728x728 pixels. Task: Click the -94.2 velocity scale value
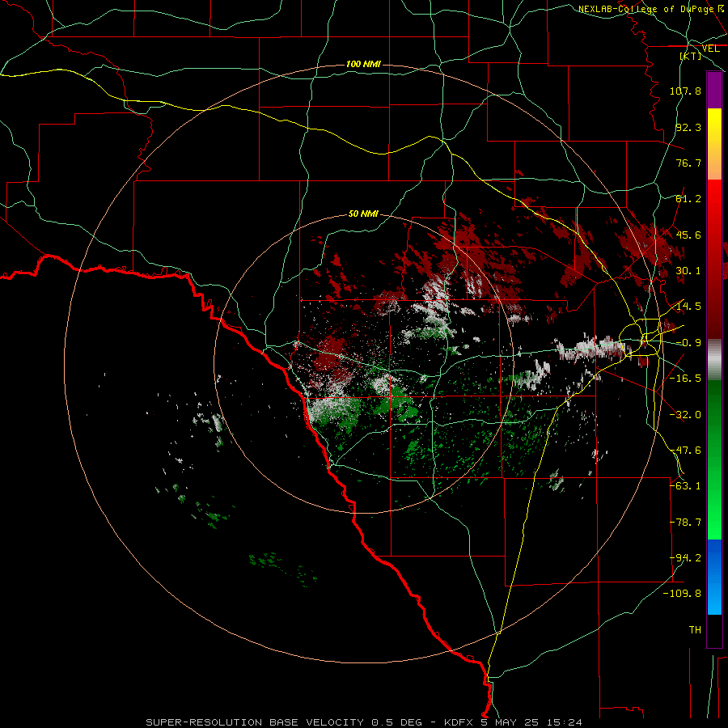(685, 558)
